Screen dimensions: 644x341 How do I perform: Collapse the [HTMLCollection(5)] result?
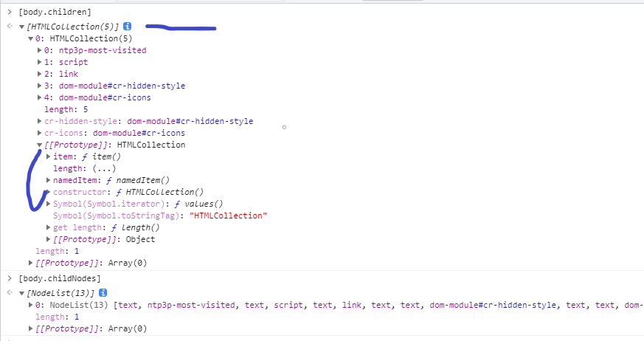(x=21, y=27)
